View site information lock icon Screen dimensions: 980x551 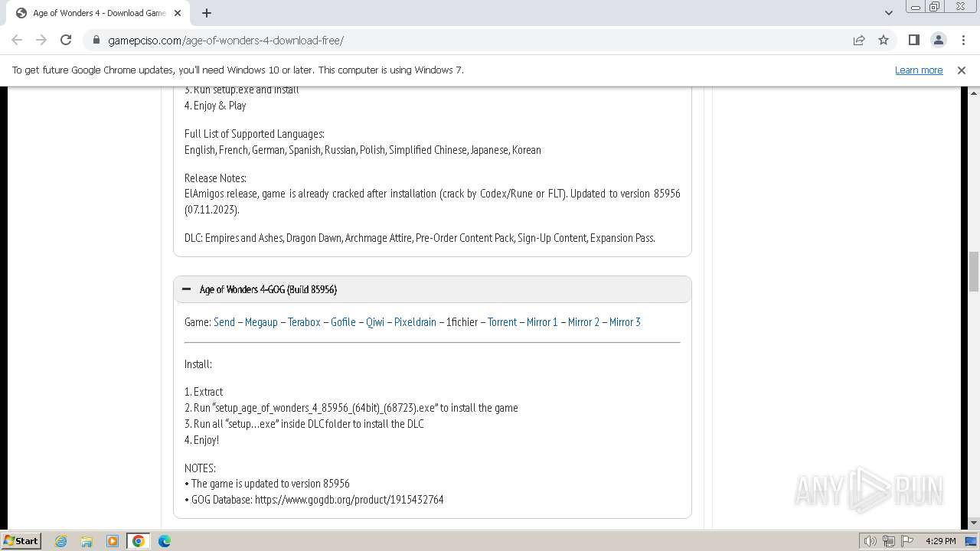click(96, 40)
